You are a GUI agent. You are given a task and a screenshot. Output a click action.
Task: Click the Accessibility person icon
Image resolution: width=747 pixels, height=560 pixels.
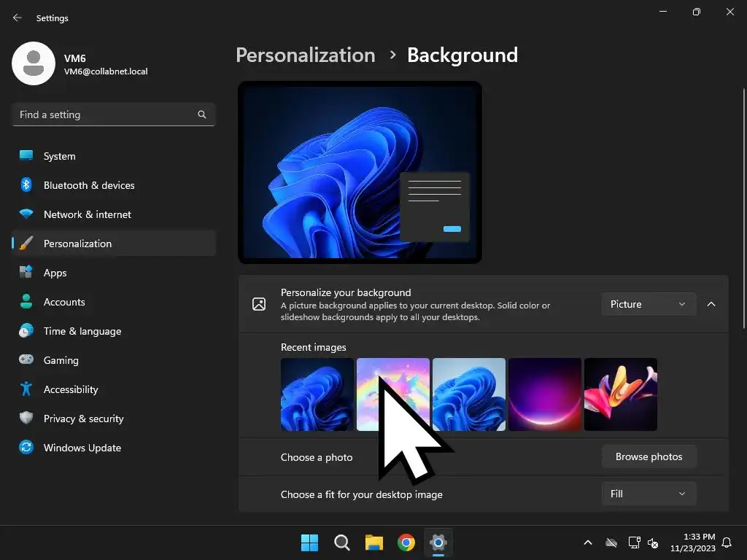click(26, 389)
